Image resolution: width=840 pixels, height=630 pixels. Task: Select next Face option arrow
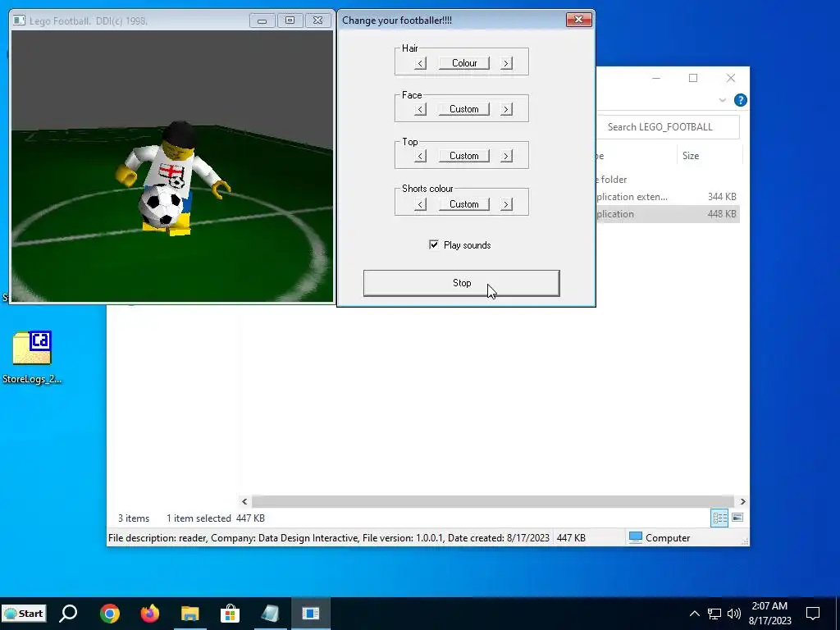(x=505, y=109)
